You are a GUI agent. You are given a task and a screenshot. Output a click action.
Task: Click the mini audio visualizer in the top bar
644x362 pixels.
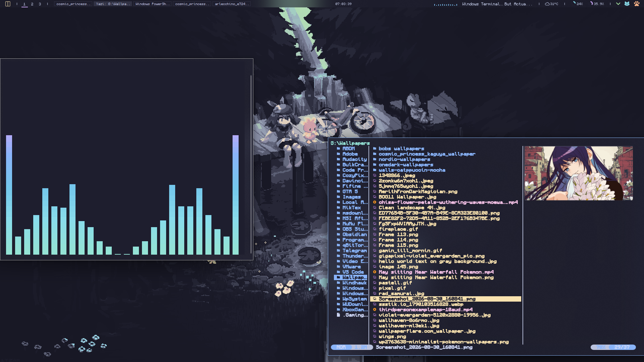tap(445, 4)
